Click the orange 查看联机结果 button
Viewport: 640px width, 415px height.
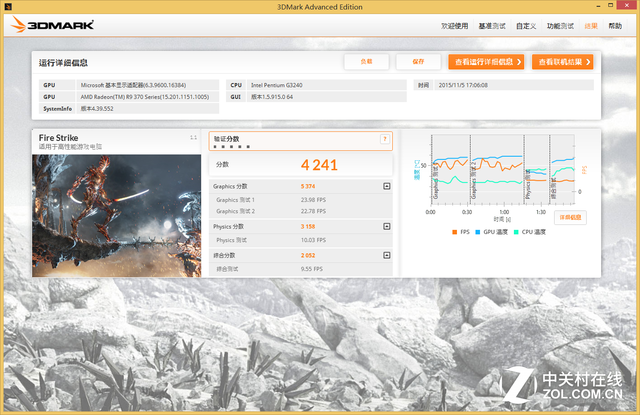pos(564,62)
